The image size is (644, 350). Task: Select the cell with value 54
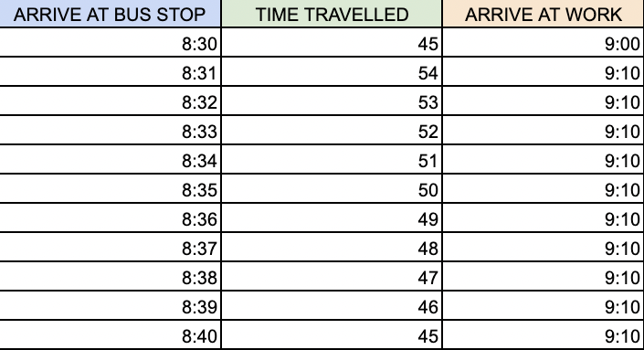click(x=332, y=72)
